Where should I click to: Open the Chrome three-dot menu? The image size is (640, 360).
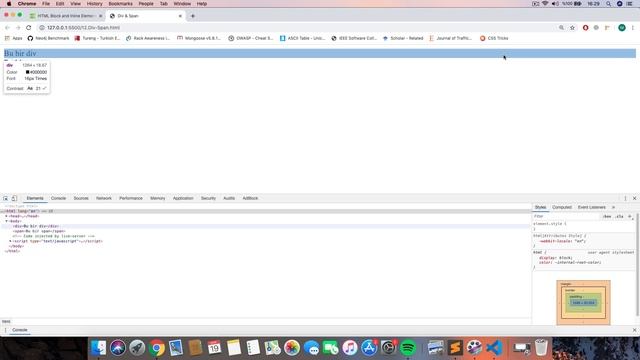coord(633,28)
